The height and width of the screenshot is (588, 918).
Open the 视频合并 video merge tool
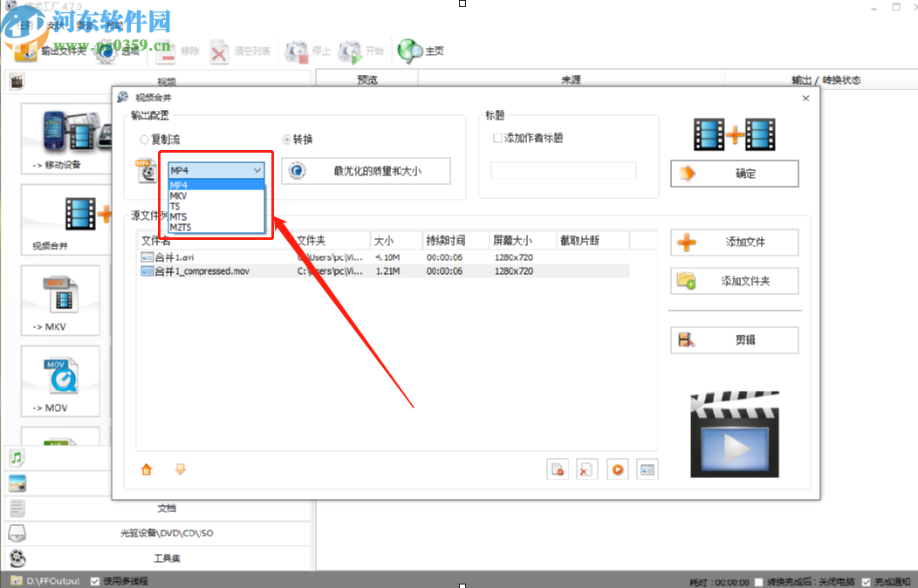(66, 219)
